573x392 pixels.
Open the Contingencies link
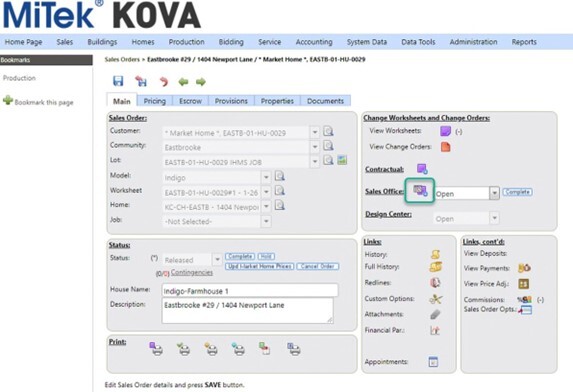click(x=191, y=273)
